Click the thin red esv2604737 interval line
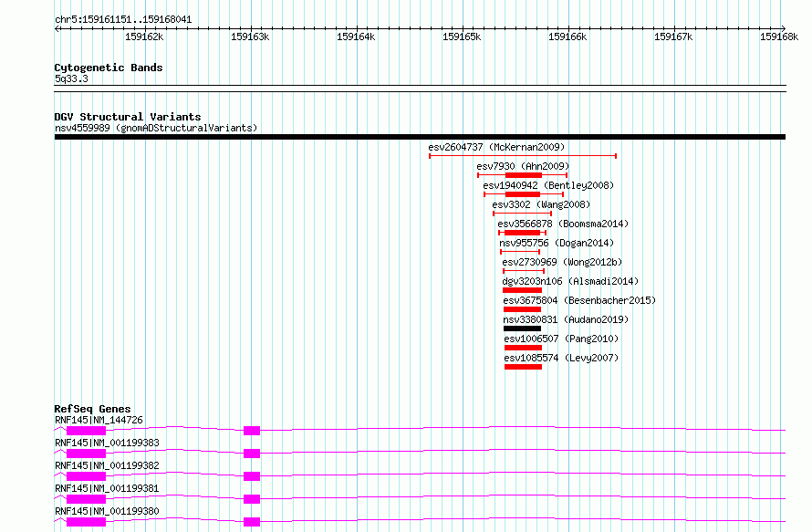Screen dimensions: 812x532 pos(523,156)
